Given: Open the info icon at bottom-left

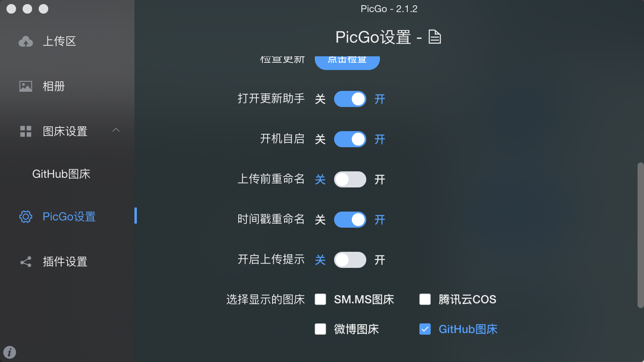Looking at the screenshot, I should [x=10, y=352].
